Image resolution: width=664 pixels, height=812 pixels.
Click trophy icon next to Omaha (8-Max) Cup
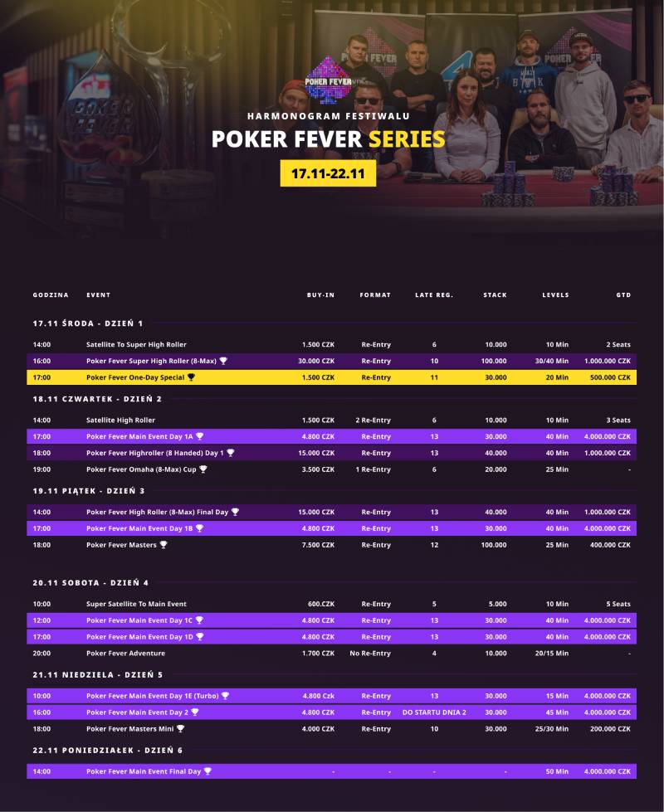[x=203, y=469]
